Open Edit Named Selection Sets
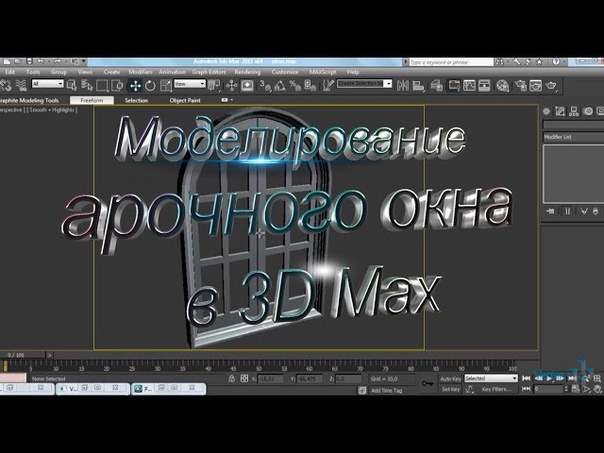Image resolution: width=604 pixels, height=453 pixels. coord(328,85)
